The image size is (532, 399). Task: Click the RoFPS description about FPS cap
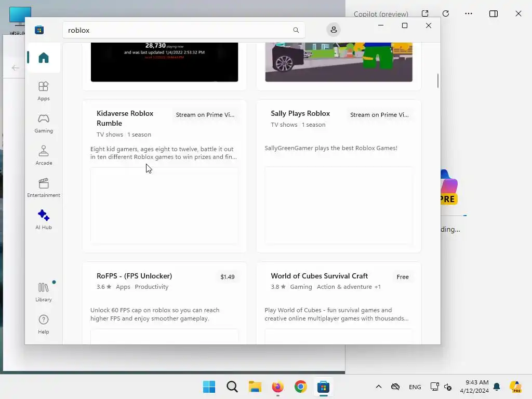coord(155,314)
